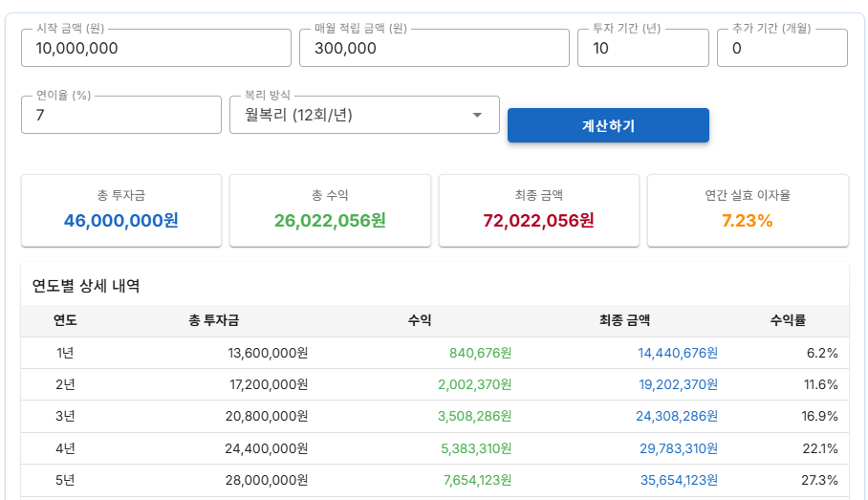Focus the 추가 기간 (개월) field
This screenshot has width=868, height=500.
click(782, 48)
